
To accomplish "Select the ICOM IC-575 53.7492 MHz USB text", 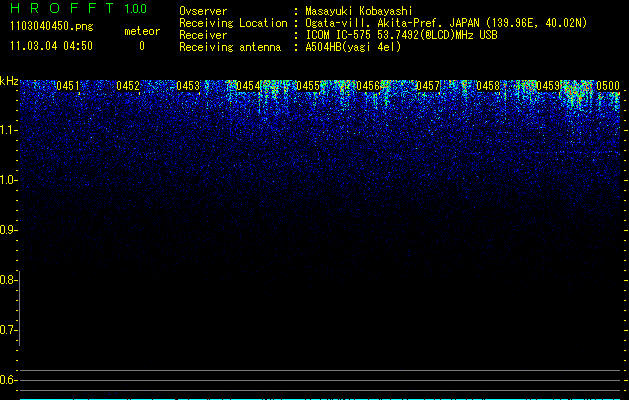I will click(401, 35).
